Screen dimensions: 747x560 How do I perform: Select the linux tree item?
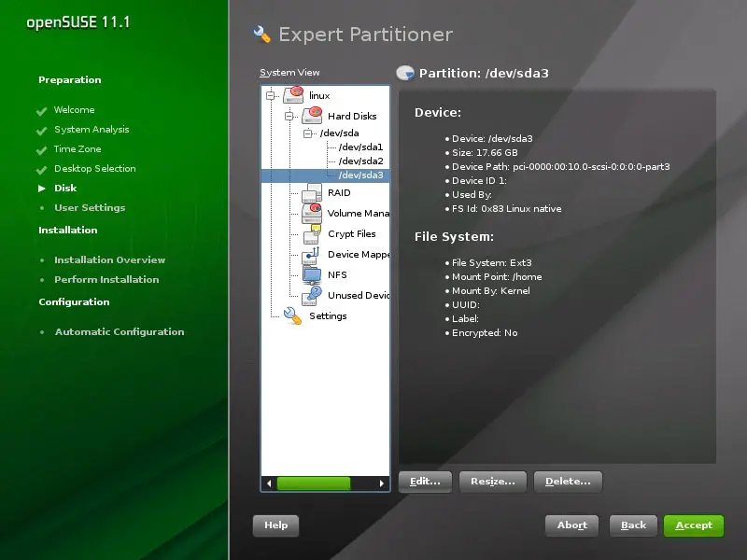(319, 95)
